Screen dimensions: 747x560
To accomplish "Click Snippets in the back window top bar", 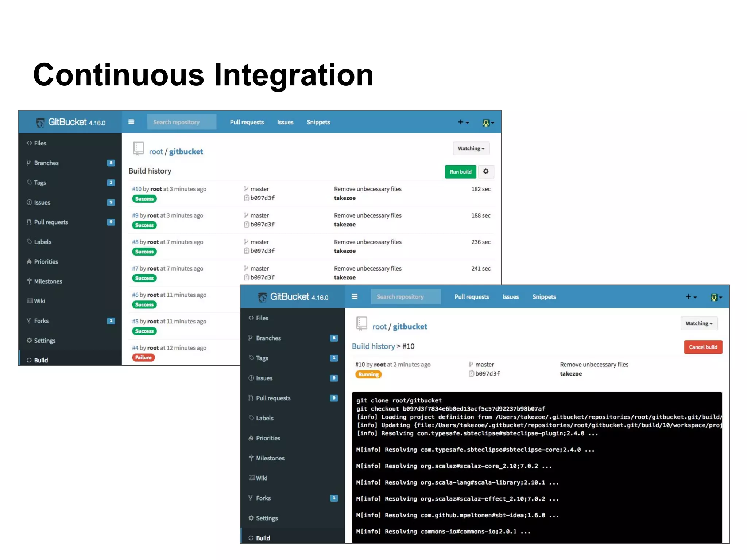I will [318, 122].
